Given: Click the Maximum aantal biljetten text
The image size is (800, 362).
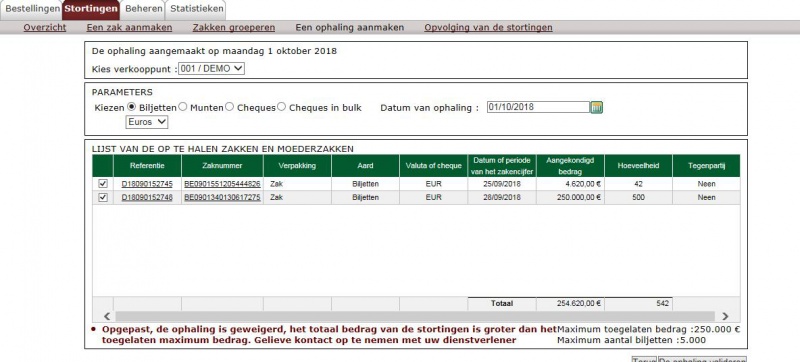Looking at the screenshot, I should [632, 340].
